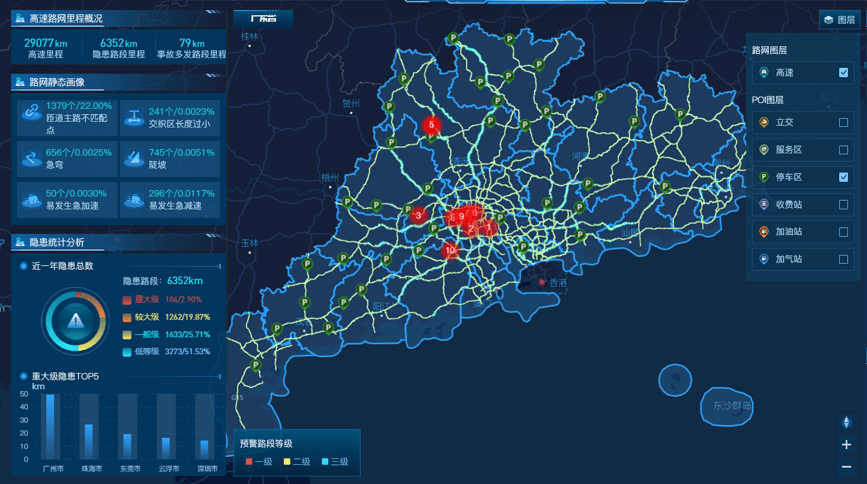The image size is (867, 484).
Task: Collapse the 隐患统计分析 panel header
Action: (x=57, y=242)
